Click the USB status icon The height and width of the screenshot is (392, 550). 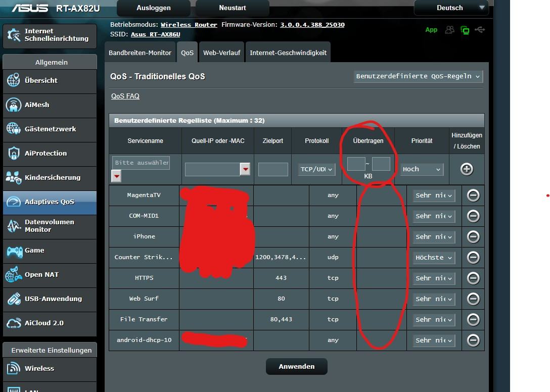pyautogui.click(x=480, y=30)
